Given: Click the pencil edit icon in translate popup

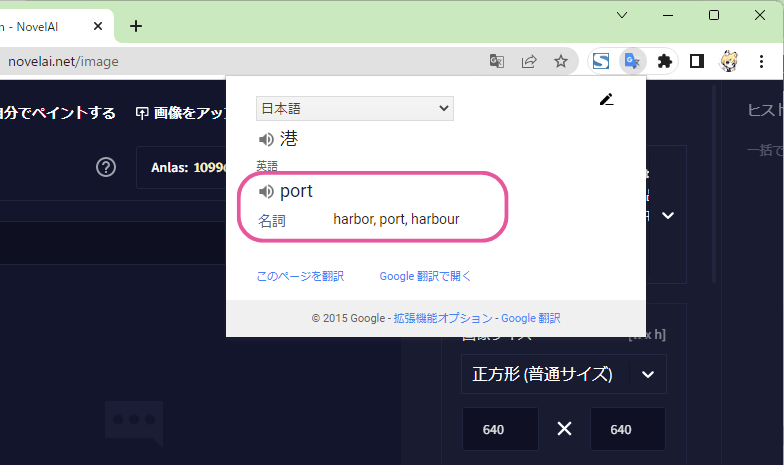Looking at the screenshot, I should pyautogui.click(x=606, y=100).
